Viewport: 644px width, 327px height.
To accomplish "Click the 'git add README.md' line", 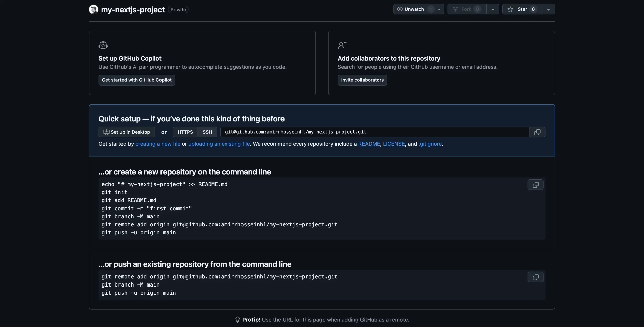I will (x=129, y=200).
